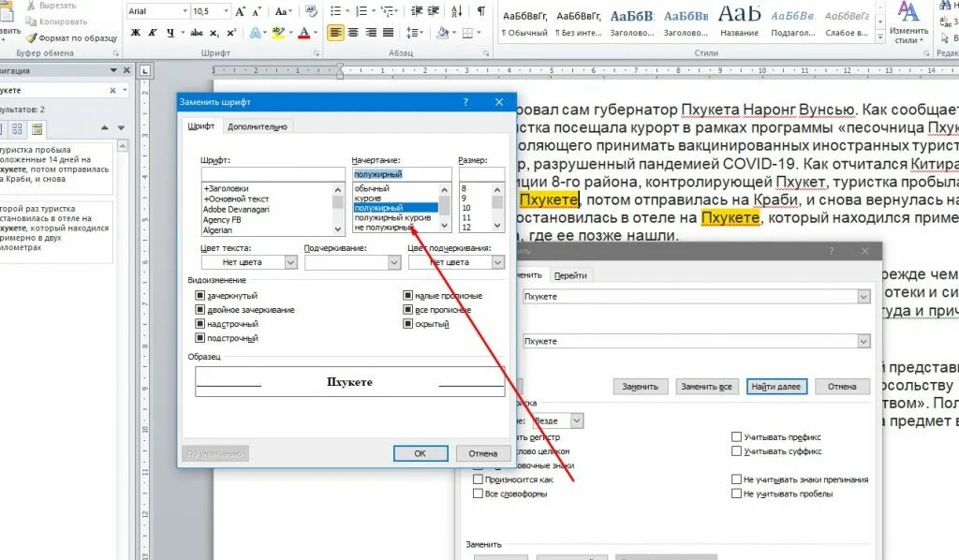Justify paragraph text

(x=388, y=33)
